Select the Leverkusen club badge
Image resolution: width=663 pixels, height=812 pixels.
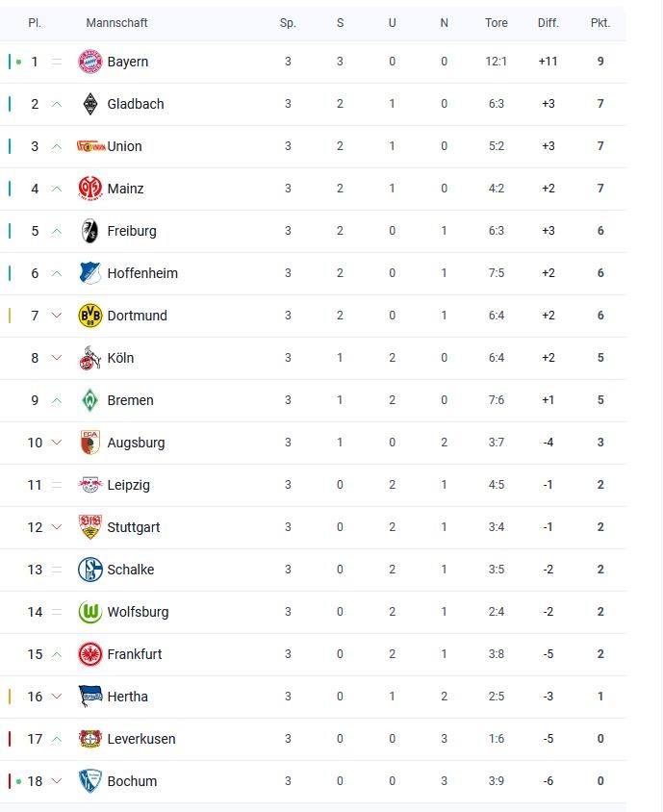[x=90, y=739]
